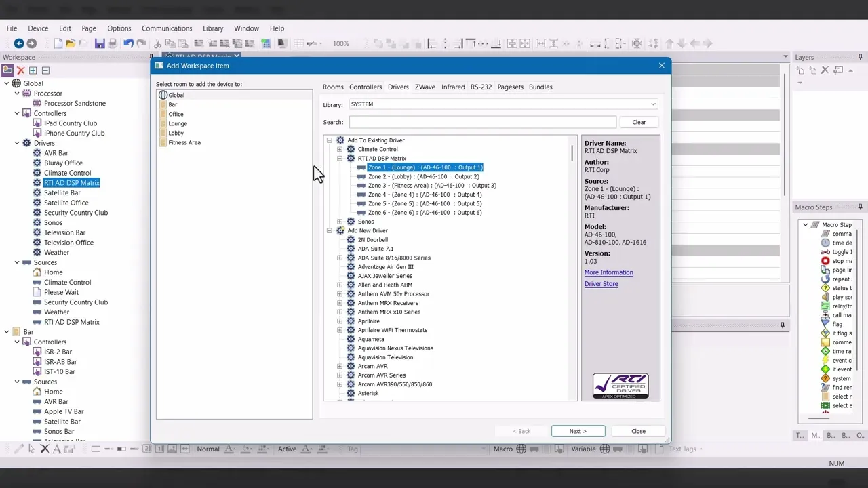
Task: Select Zone 2 - (Lobby) Output 2 row
Action: point(423,176)
